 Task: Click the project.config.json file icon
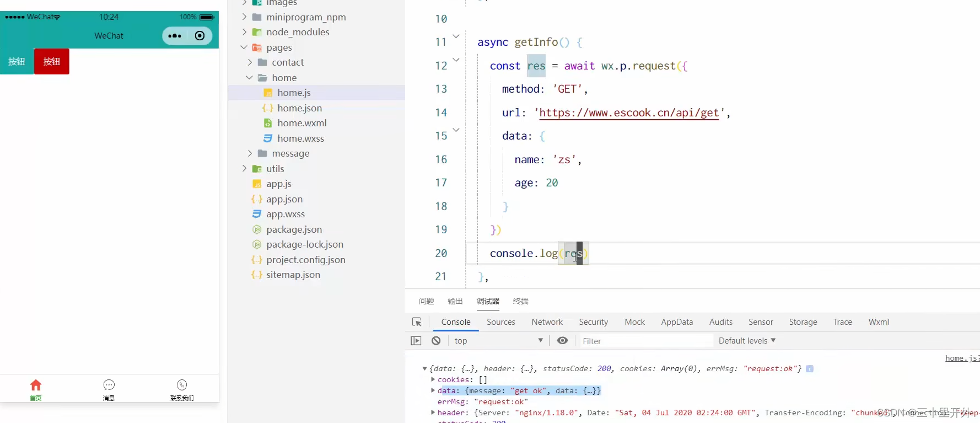(x=257, y=260)
